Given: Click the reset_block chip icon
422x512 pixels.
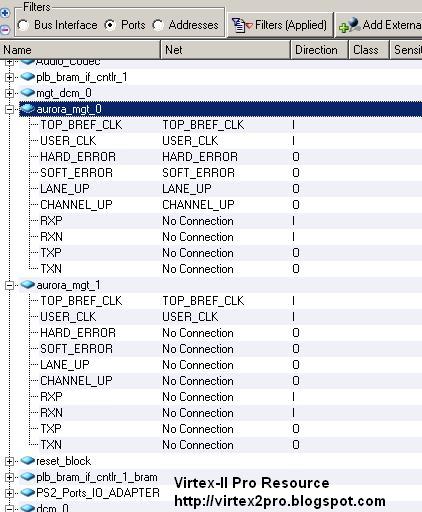Looking at the screenshot, I should click(28, 461).
